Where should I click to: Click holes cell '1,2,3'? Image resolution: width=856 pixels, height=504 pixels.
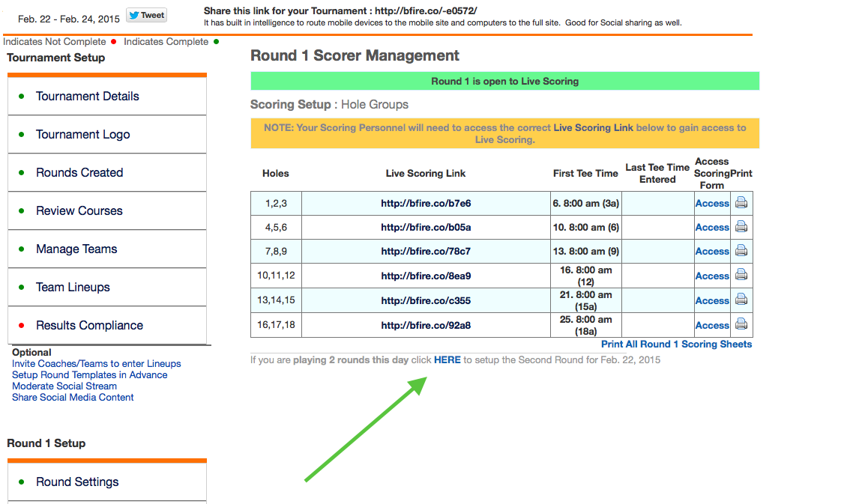pos(277,204)
